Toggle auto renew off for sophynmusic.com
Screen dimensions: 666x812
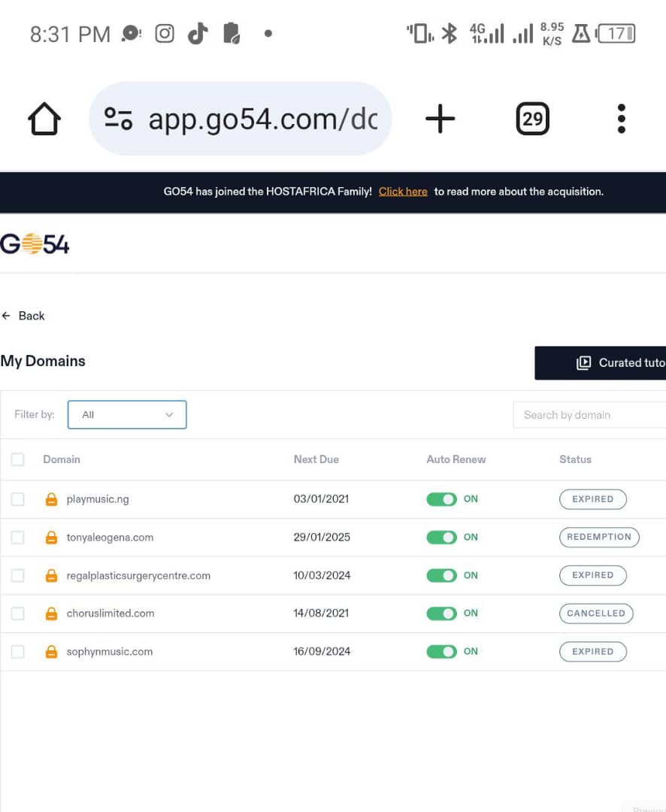(442, 651)
